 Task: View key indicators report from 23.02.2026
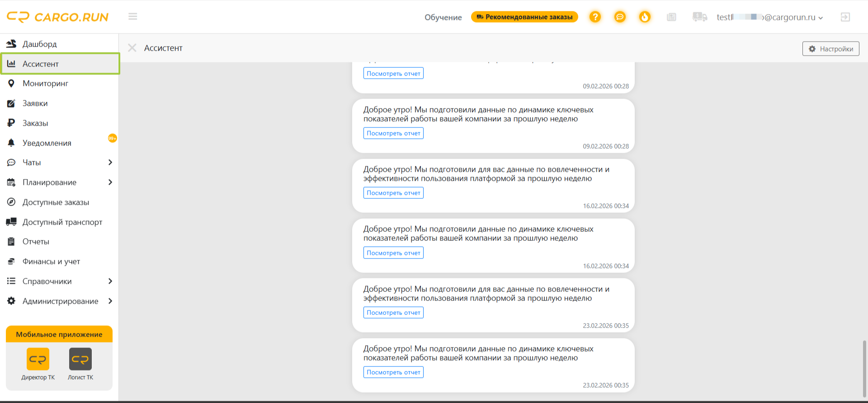point(393,372)
